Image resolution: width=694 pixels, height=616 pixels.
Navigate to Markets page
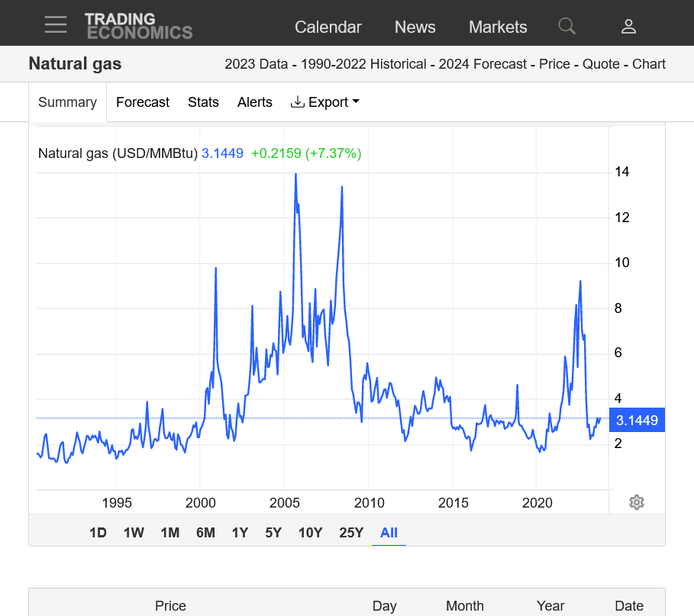(498, 27)
